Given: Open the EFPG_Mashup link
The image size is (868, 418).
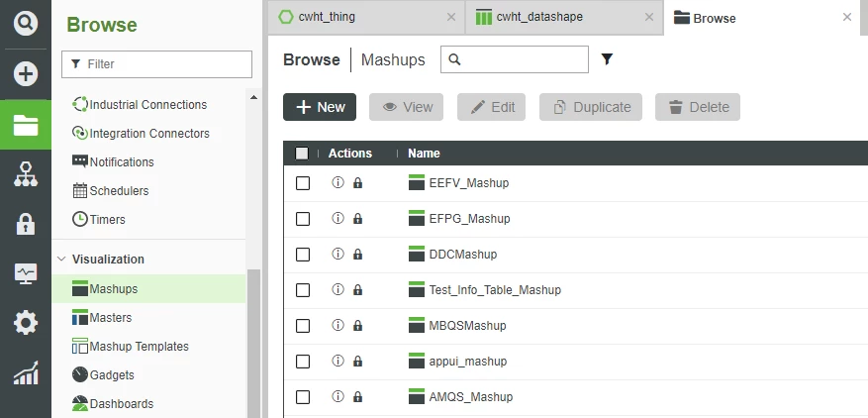Looking at the screenshot, I should 469,219.
